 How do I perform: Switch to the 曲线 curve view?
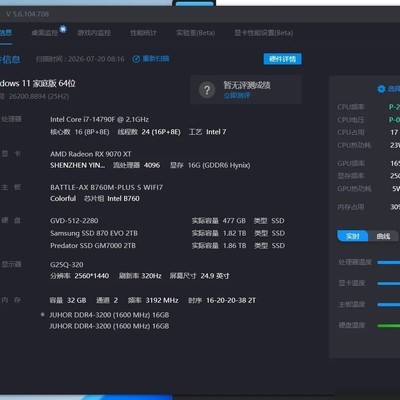383,236
